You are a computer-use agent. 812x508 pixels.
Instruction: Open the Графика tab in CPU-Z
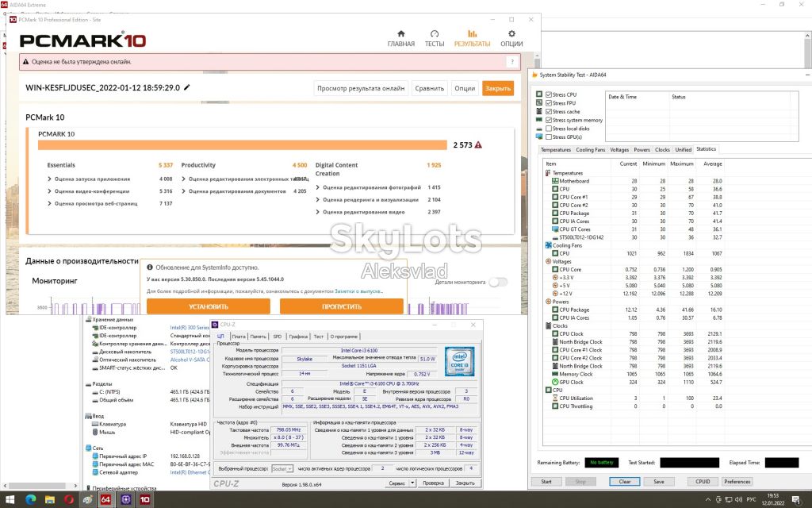(x=298, y=337)
